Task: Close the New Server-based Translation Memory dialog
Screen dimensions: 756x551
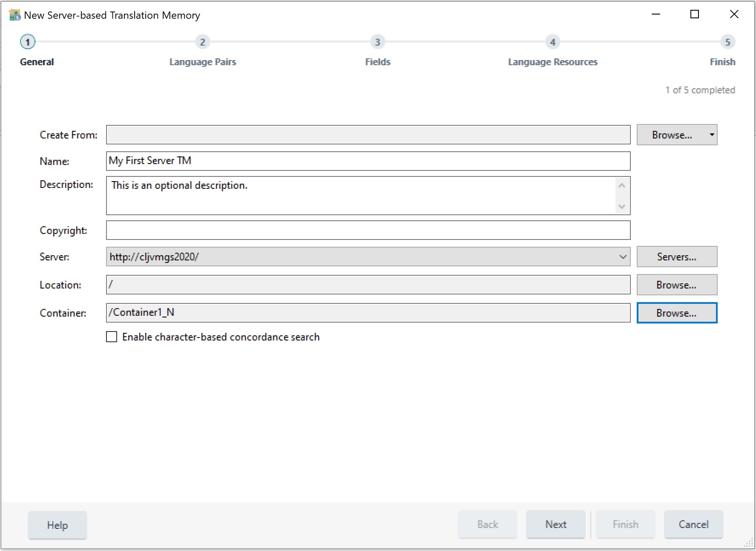Action: point(734,14)
